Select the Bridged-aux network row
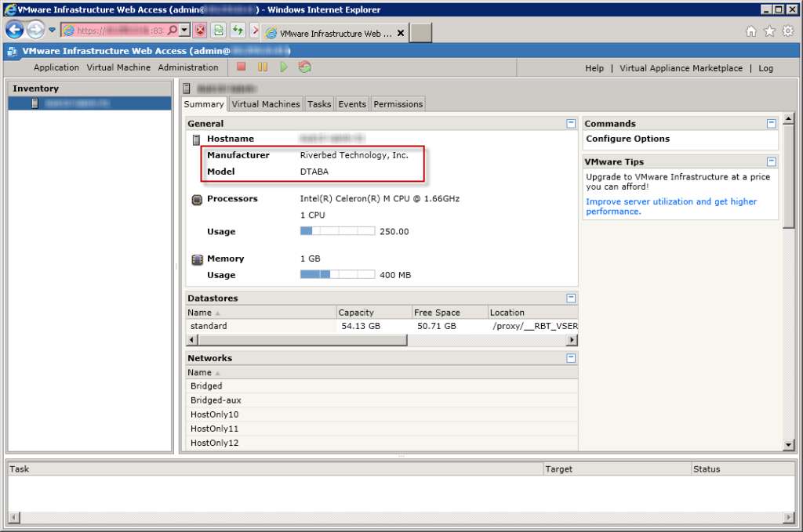 (382, 400)
